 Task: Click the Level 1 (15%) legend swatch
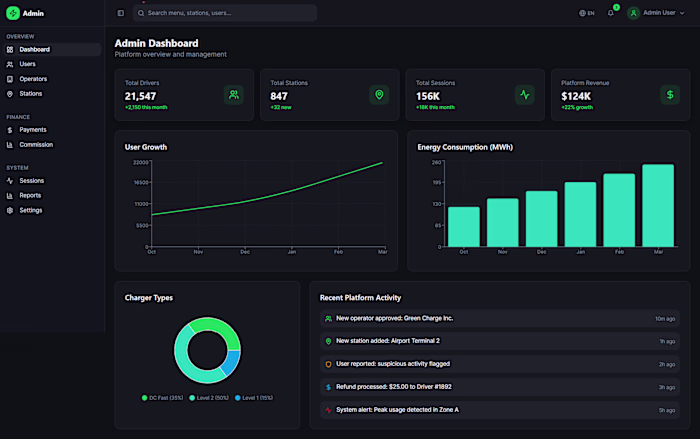(x=238, y=398)
